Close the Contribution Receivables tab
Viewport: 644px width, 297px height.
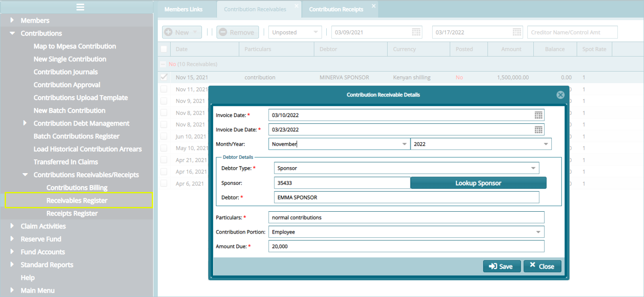pyautogui.click(x=296, y=6)
